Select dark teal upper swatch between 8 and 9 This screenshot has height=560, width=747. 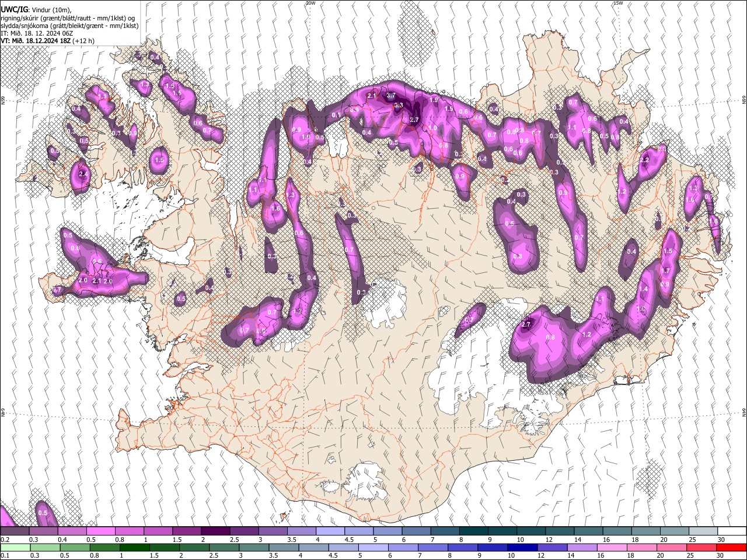coord(473,531)
